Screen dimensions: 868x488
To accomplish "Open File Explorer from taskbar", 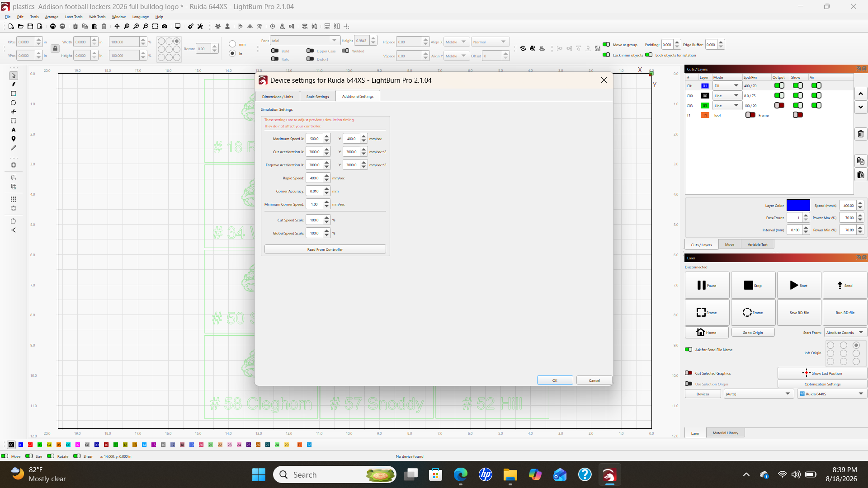I will point(510,474).
